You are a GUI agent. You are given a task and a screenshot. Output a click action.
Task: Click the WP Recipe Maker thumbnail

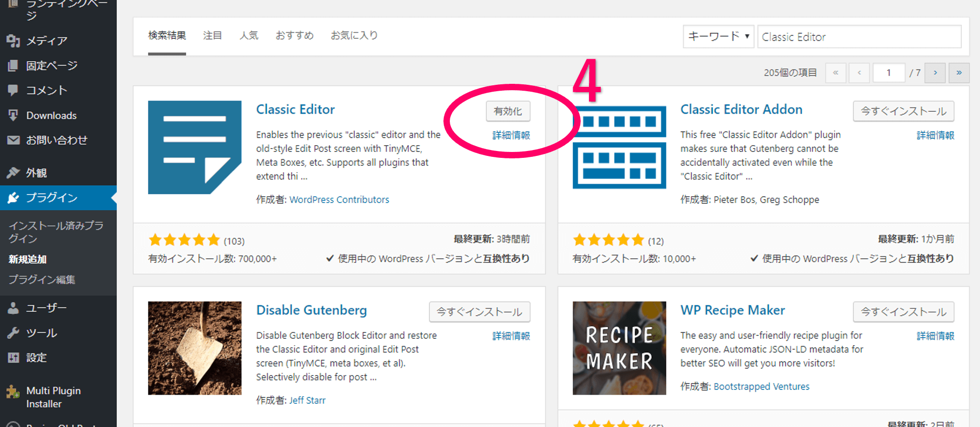pyautogui.click(x=619, y=348)
